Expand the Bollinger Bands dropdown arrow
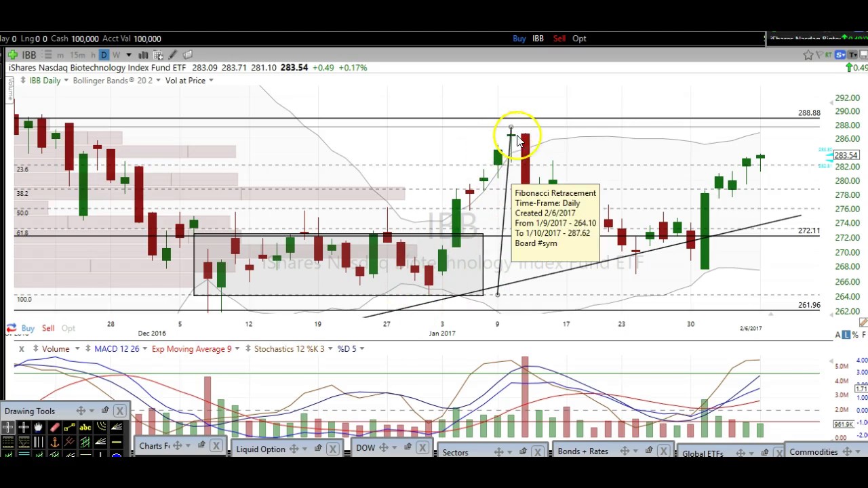Viewport: 868px width, 488px height. [x=158, y=81]
